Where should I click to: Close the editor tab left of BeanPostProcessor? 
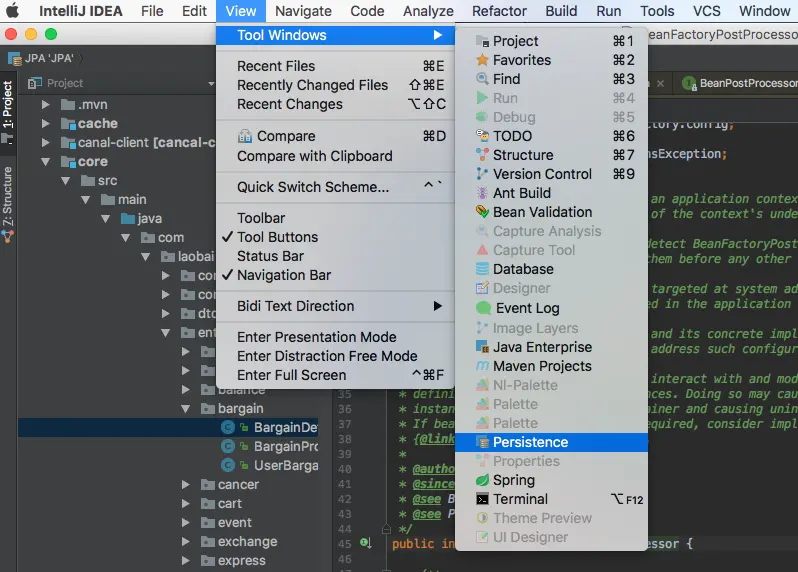point(660,83)
